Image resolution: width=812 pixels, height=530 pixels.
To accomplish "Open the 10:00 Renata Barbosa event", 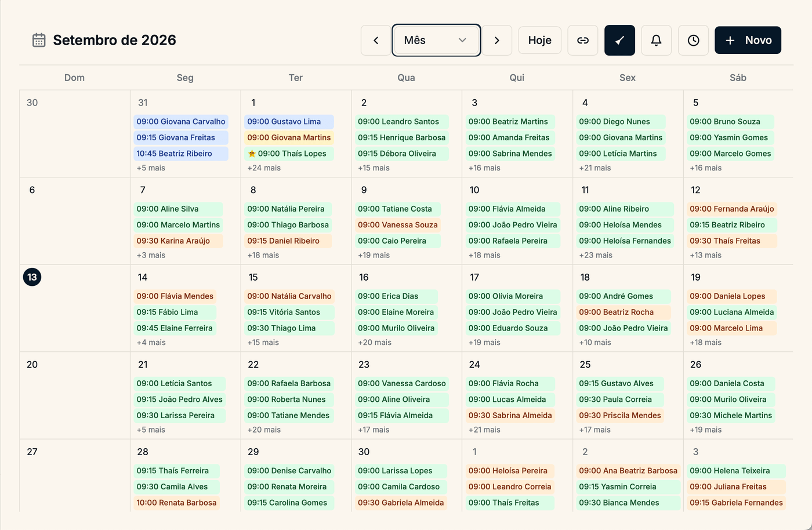I will pyautogui.click(x=176, y=503).
